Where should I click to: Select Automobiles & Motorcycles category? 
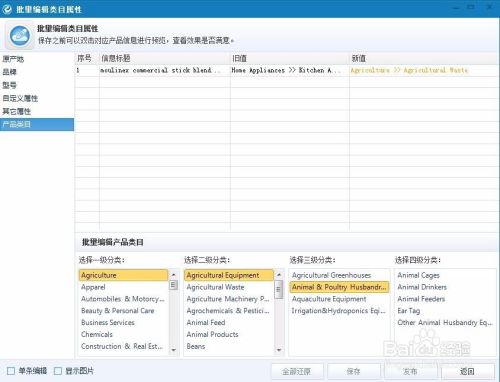pos(123,299)
